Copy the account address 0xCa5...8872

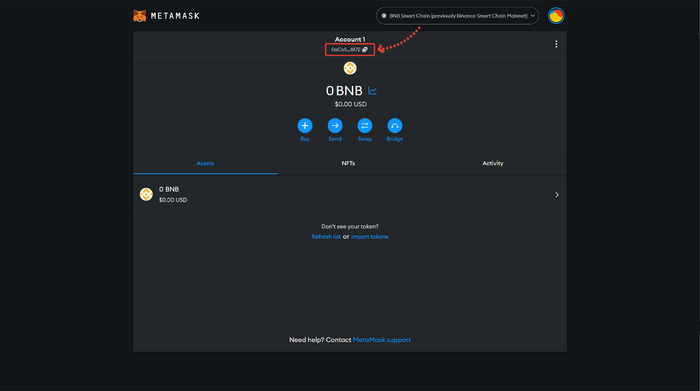(x=350, y=50)
